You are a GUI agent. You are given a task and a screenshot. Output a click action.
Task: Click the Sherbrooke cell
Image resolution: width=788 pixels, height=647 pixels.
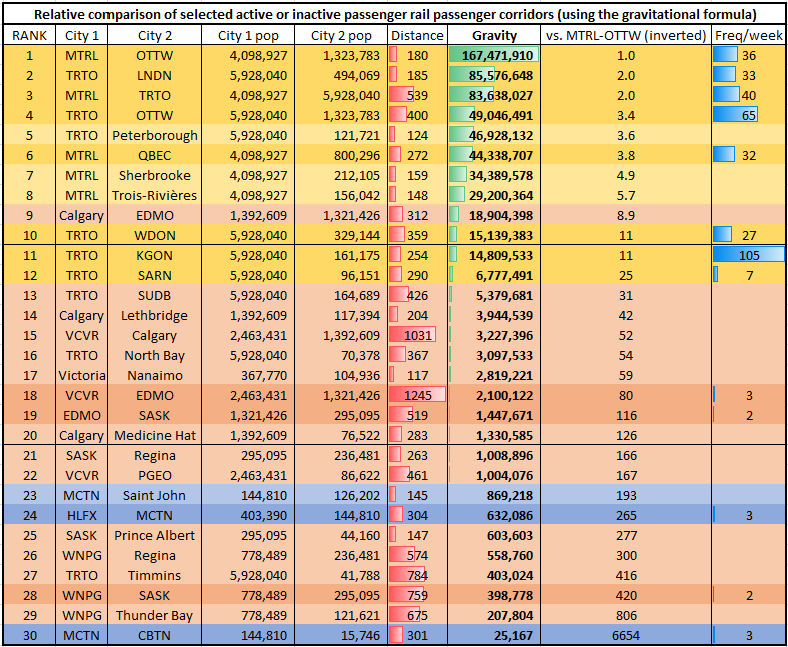[x=155, y=175]
